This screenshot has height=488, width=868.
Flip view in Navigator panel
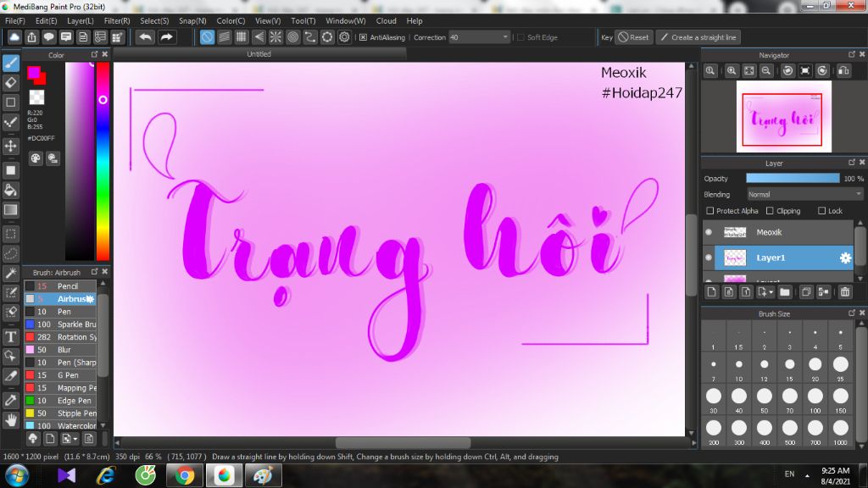[x=843, y=71]
